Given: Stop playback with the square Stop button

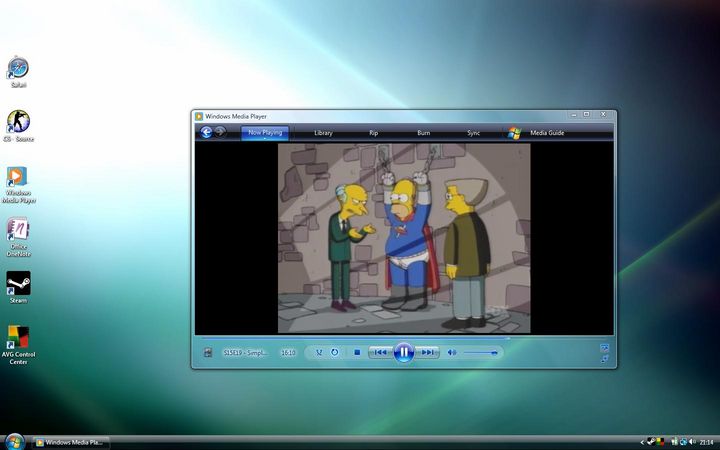Looking at the screenshot, I should 357,353.
